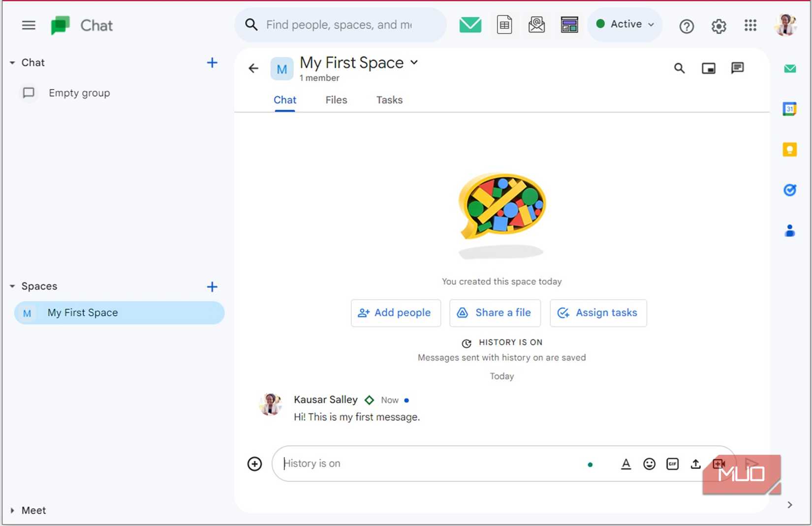Hide the side panel with the bottom-right chevron
The width and height of the screenshot is (812, 526).
(789, 505)
